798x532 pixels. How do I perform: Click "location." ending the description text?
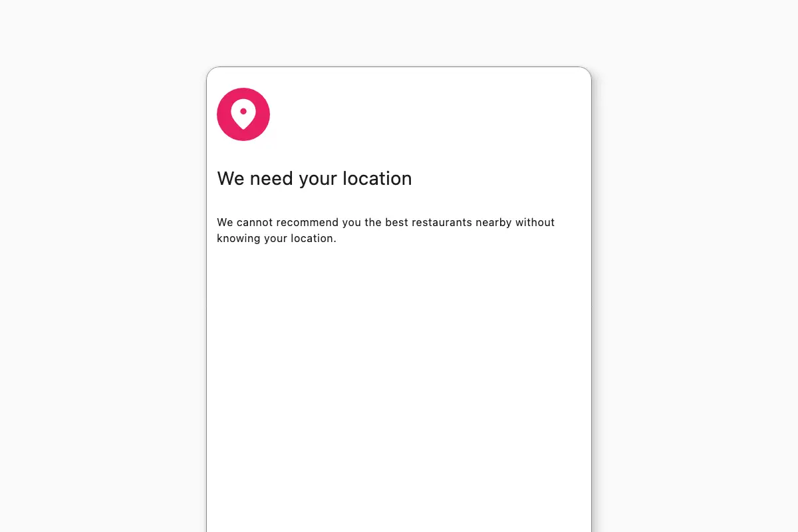tap(313, 238)
